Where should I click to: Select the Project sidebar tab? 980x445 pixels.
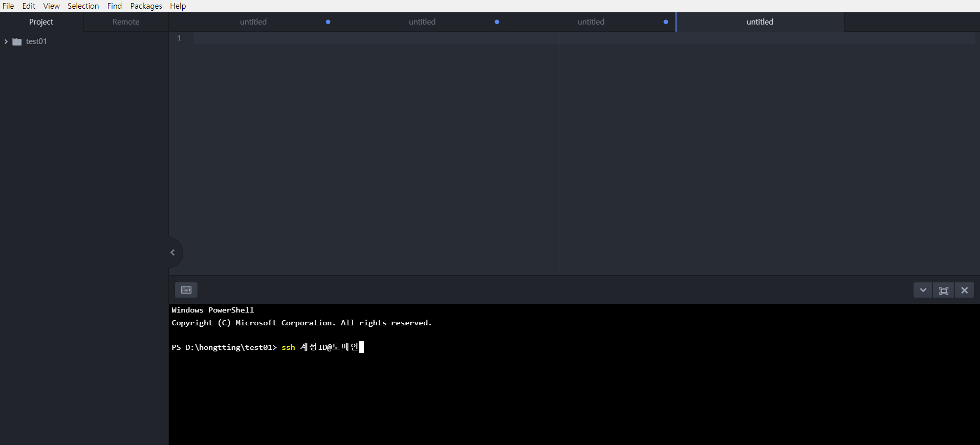pos(41,22)
